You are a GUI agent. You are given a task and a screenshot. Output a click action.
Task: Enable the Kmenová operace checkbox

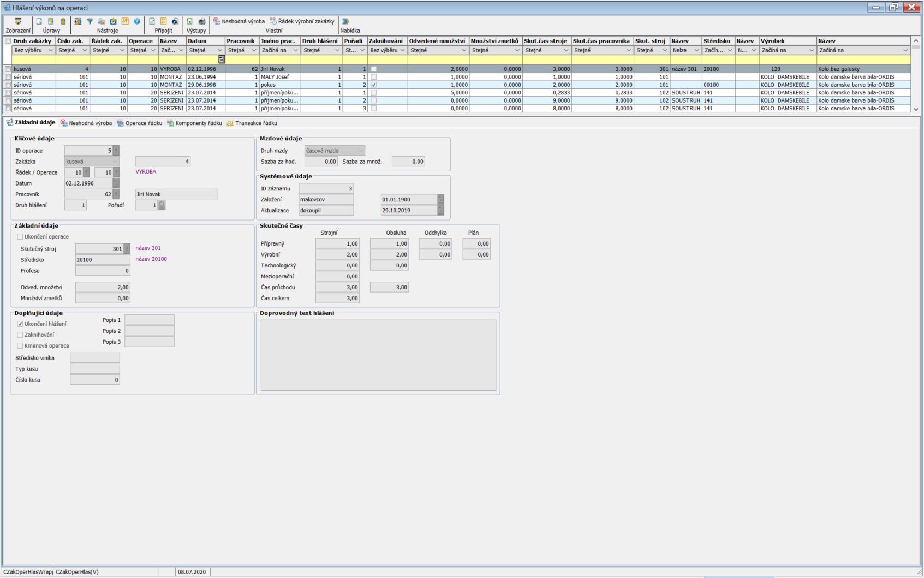[x=20, y=346]
